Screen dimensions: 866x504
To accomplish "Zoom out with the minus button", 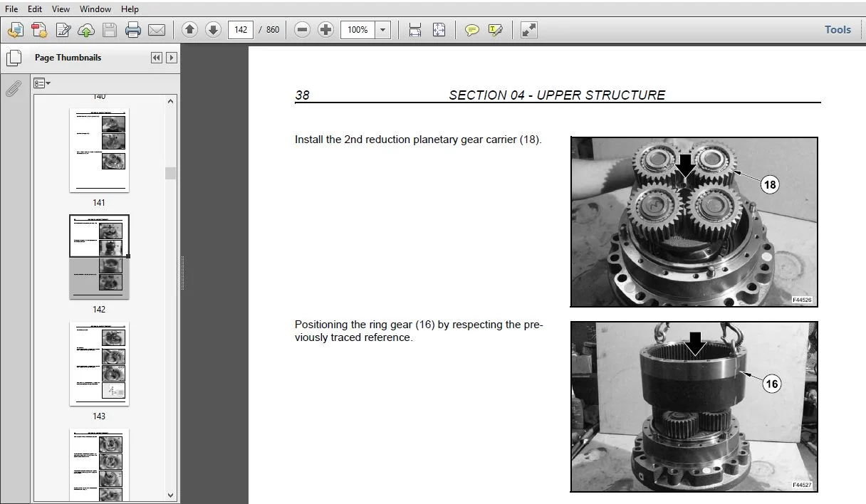I will pyautogui.click(x=302, y=30).
